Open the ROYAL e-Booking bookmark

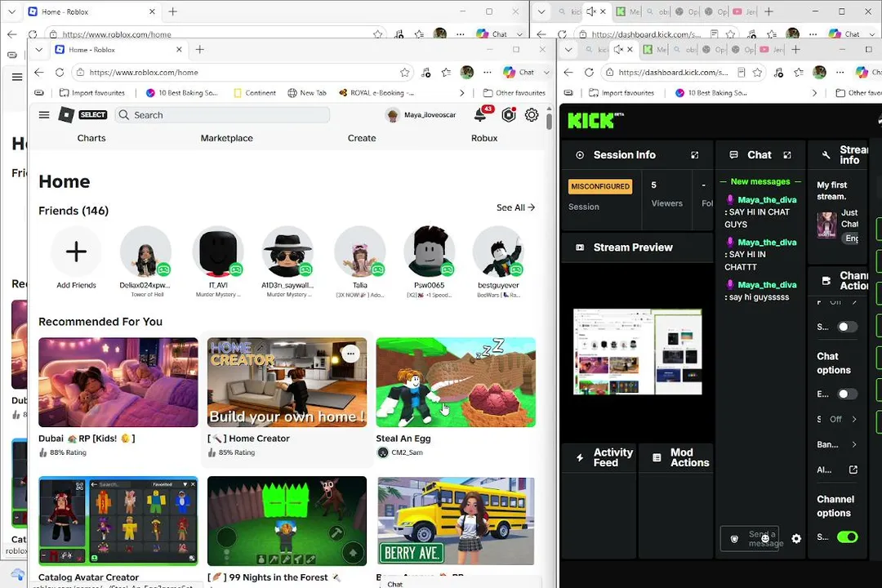376,93
